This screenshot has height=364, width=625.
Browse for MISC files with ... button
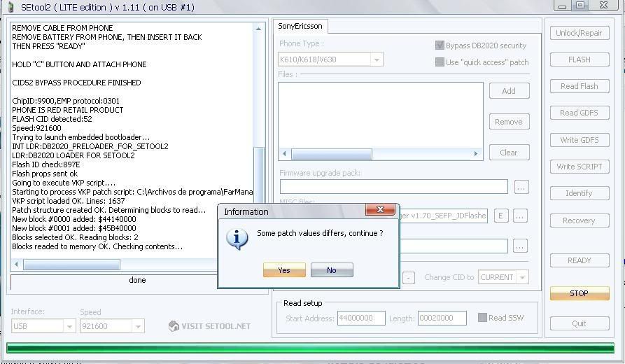pyautogui.click(x=520, y=216)
